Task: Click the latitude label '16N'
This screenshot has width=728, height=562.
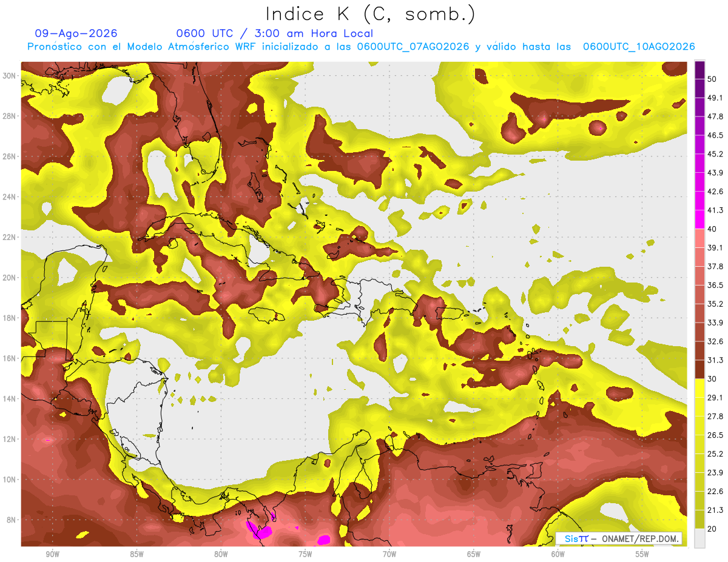Action: tap(10, 358)
